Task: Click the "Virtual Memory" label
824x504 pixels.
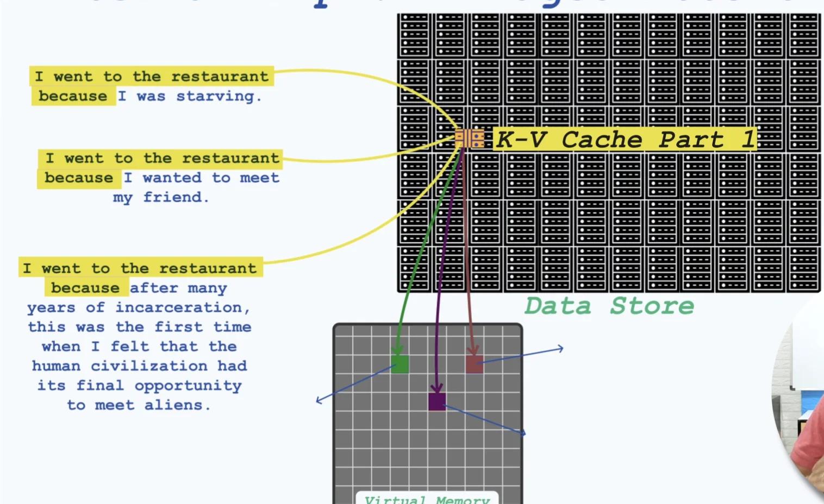Action: (427, 499)
